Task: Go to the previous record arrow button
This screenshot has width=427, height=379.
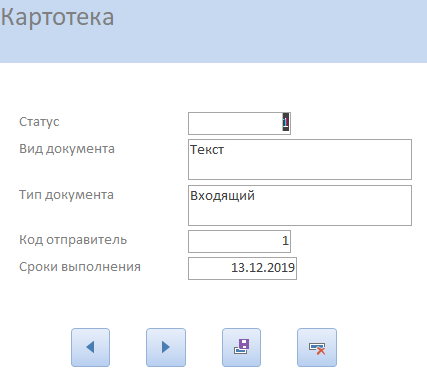Action: coord(90,347)
